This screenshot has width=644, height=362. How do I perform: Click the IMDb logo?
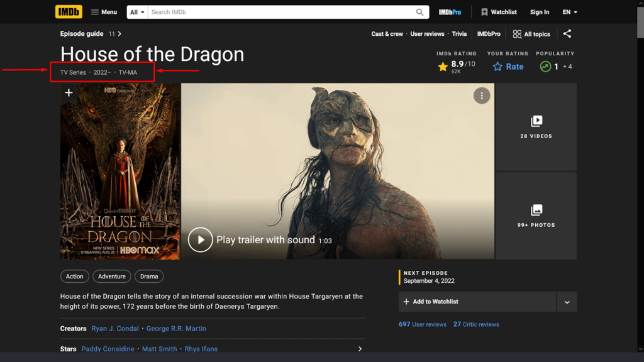(x=69, y=11)
